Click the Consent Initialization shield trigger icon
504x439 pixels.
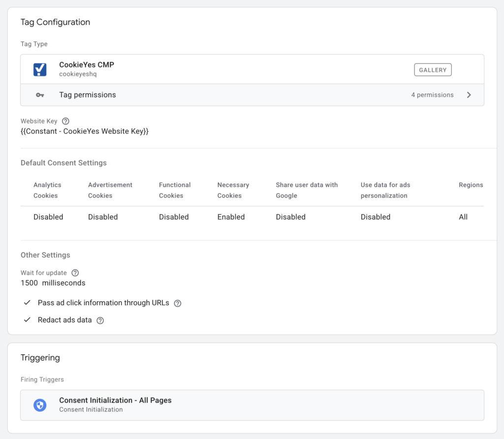coord(40,405)
